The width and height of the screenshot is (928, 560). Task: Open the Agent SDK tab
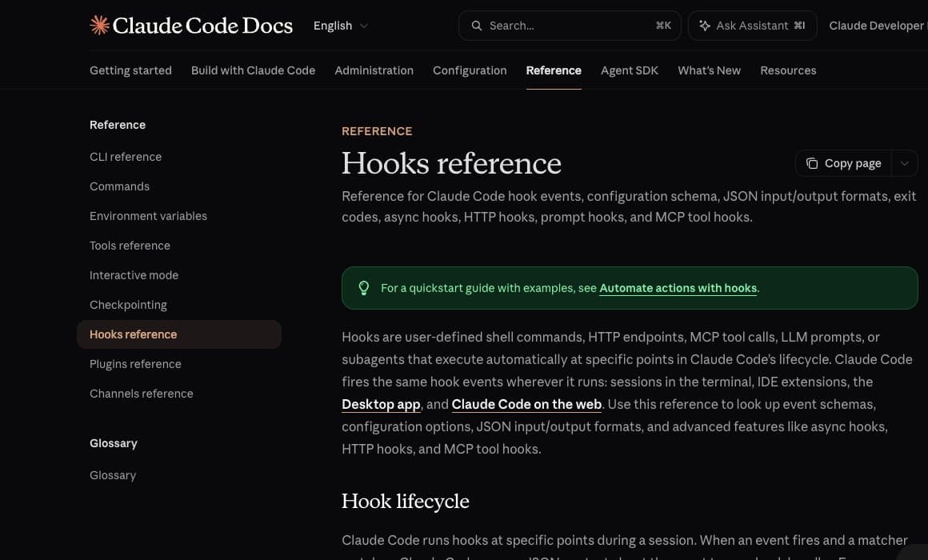pyautogui.click(x=630, y=70)
